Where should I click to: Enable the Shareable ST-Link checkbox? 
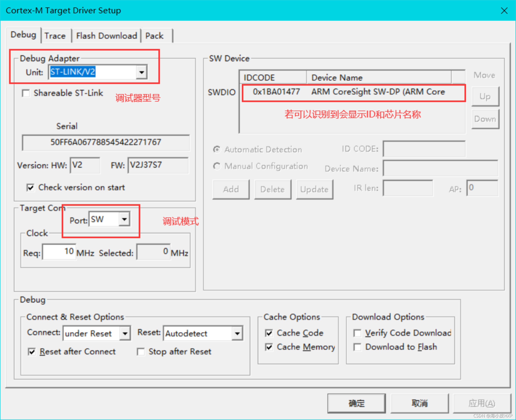(26, 93)
